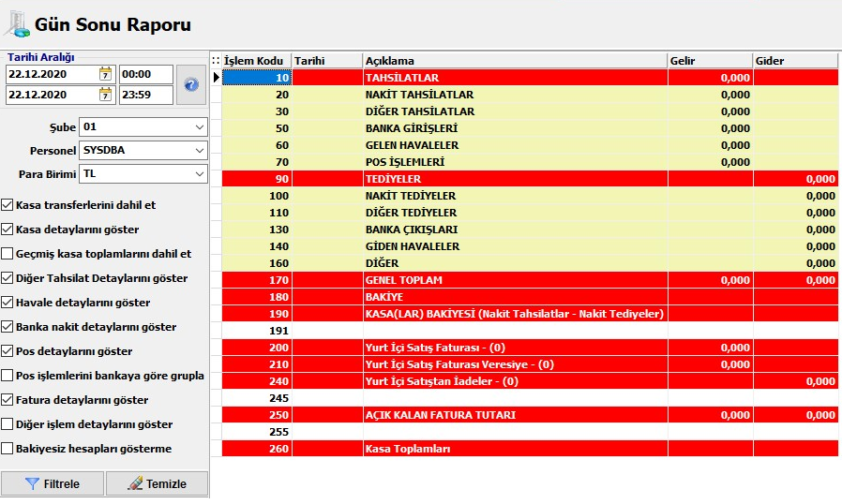This screenshot has height=504, width=842.
Task: Select Yurt İçi Satıştan İadeler row
Action: click(530, 381)
